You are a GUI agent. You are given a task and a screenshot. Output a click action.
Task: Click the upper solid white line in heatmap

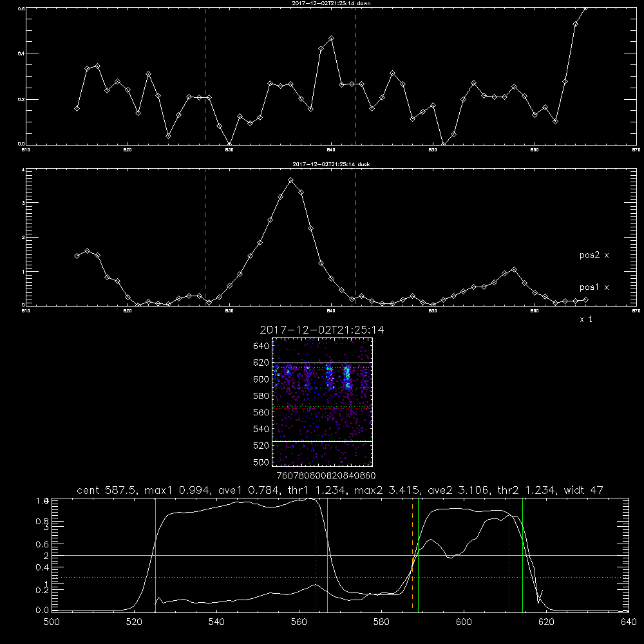click(323, 363)
